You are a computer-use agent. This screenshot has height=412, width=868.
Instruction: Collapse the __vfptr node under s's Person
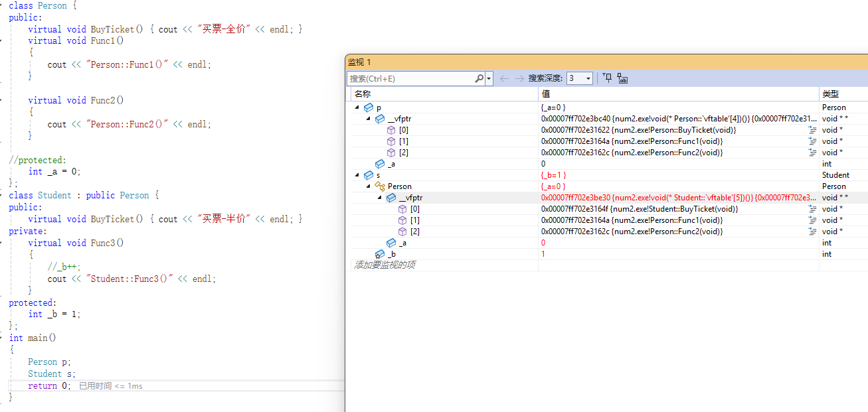pos(380,197)
